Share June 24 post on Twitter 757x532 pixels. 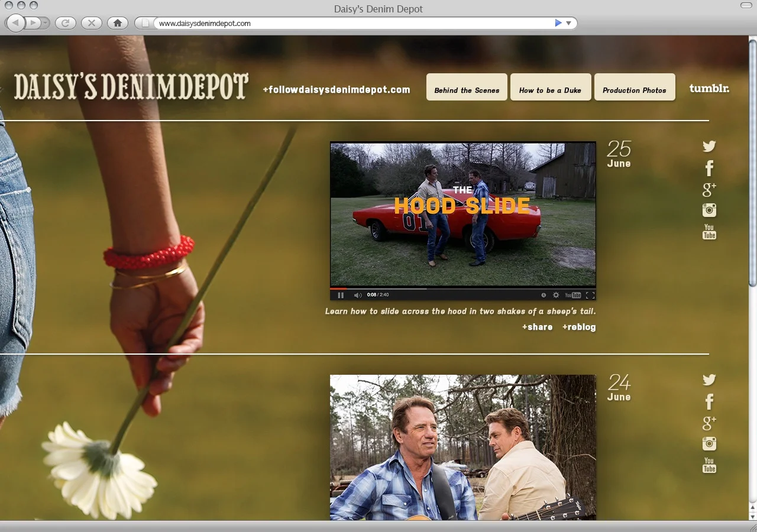(709, 380)
